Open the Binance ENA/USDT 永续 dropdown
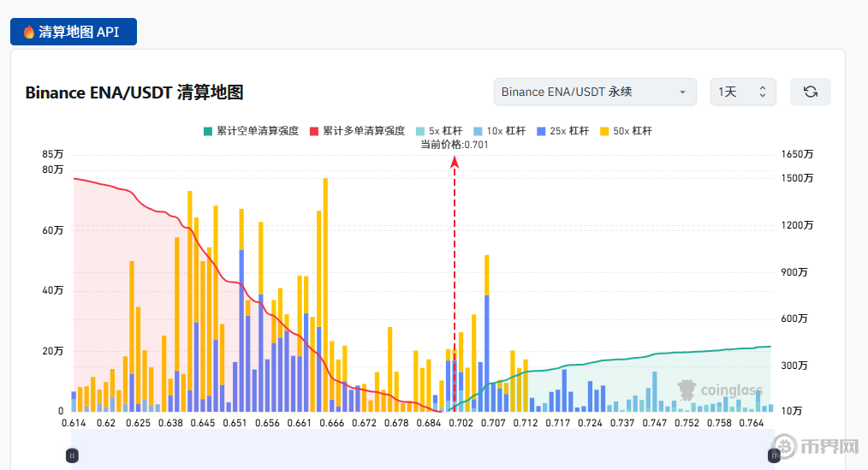The image size is (868, 470). pyautogui.click(x=595, y=92)
